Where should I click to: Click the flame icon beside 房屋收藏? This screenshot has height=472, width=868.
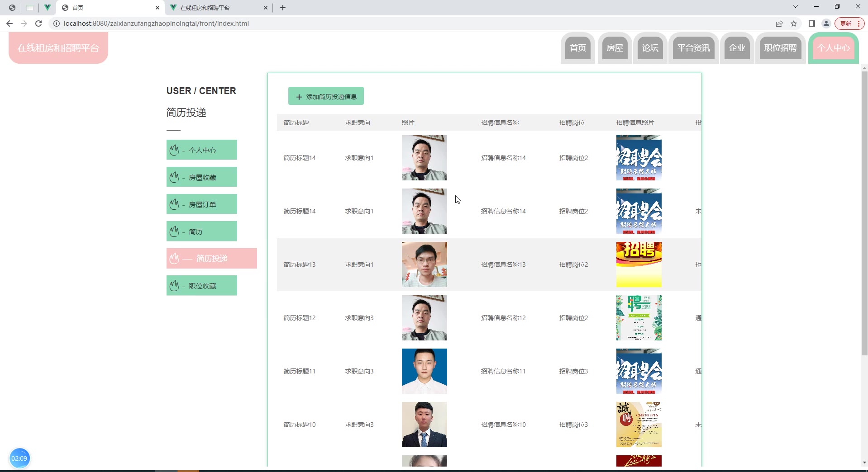click(174, 177)
